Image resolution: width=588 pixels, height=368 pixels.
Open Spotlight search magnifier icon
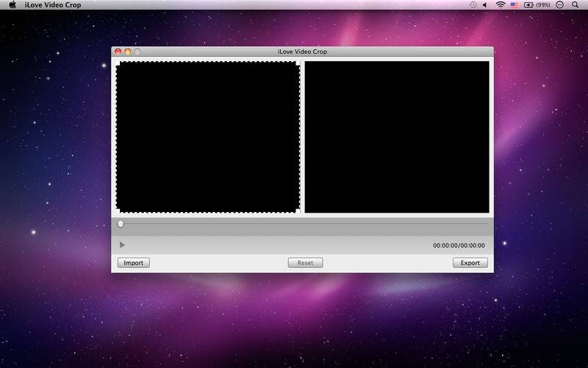(x=575, y=5)
